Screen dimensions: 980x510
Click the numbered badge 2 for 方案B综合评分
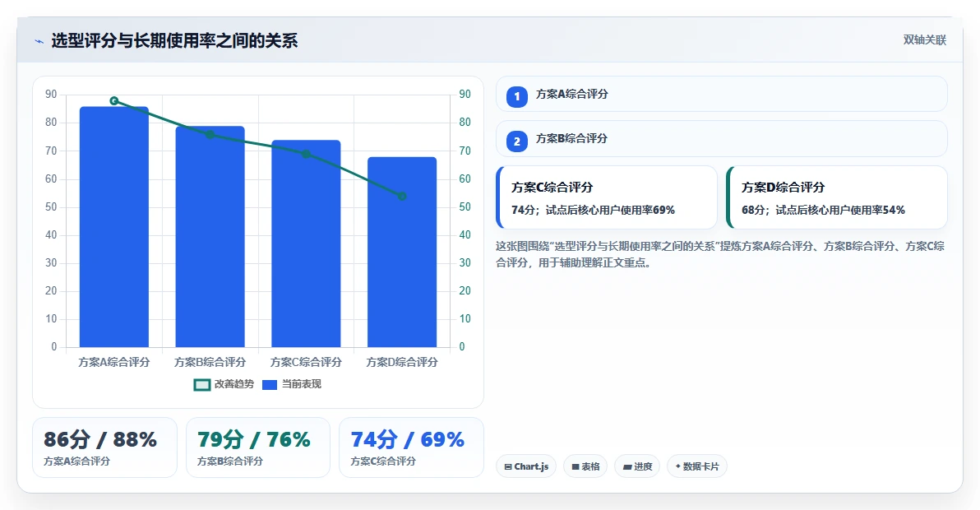tap(517, 141)
